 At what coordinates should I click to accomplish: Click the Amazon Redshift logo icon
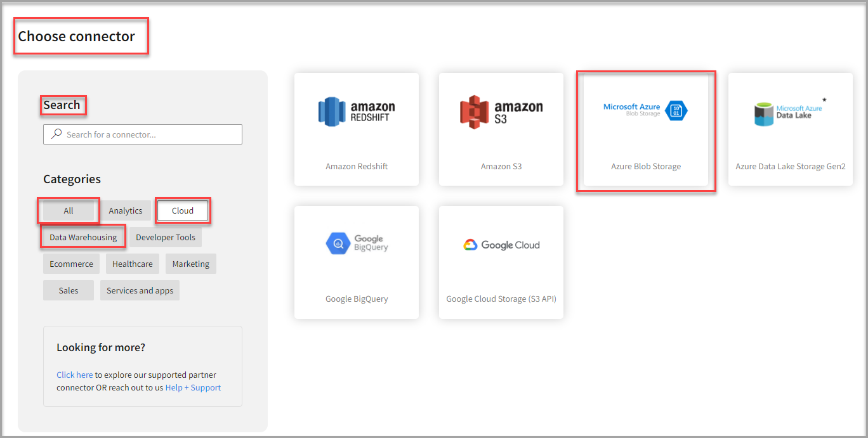click(356, 112)
